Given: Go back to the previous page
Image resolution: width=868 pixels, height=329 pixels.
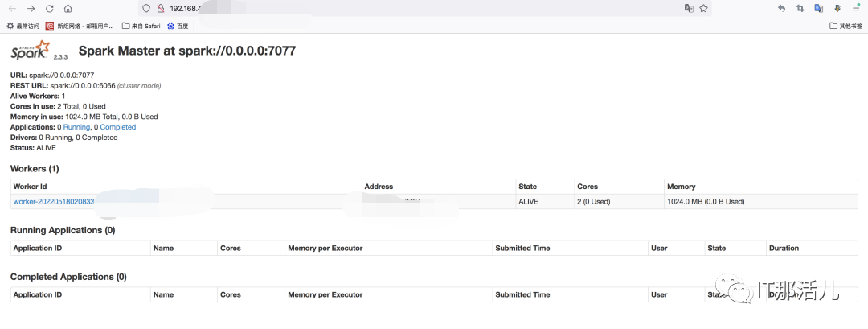Looking at the screenshot, I should point(13,8).
